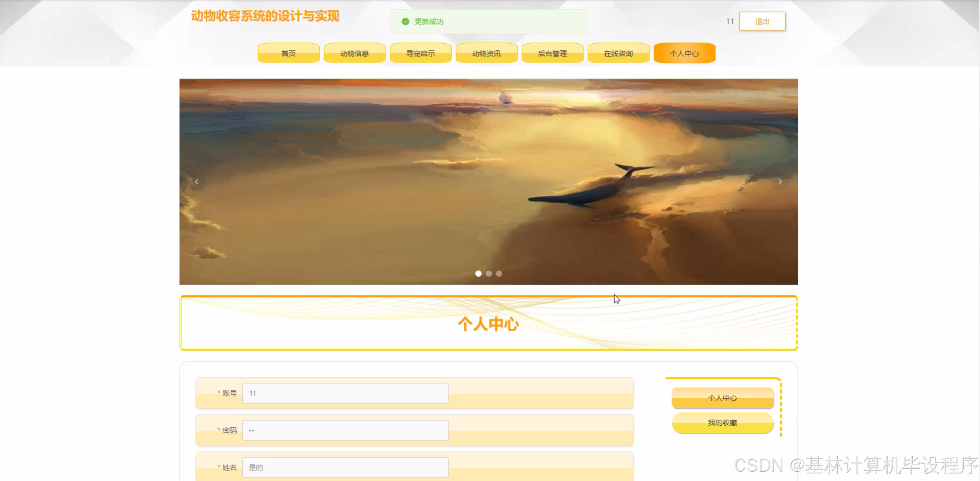Focus the 密码 password field
Viewport: 980px width, 481px height.
pos(345,430)
